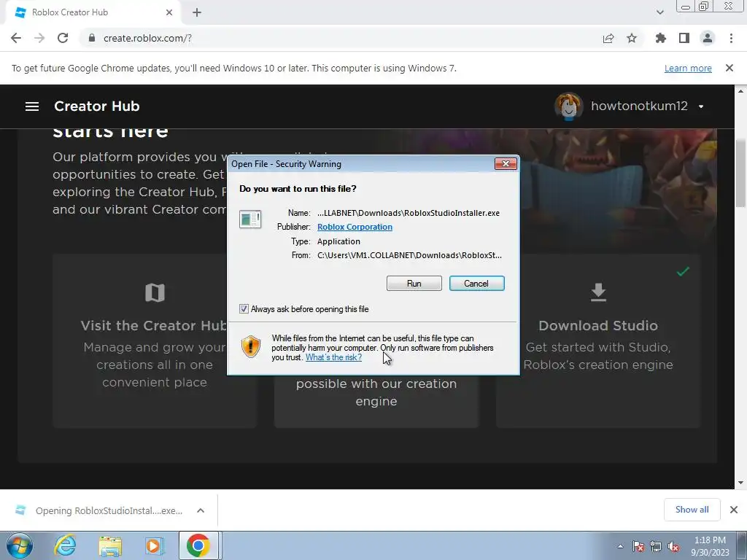Click the Creator Hub title
The height and width of the screenshot is (560, 747).
pyautogui.click(x=97, y=106)
